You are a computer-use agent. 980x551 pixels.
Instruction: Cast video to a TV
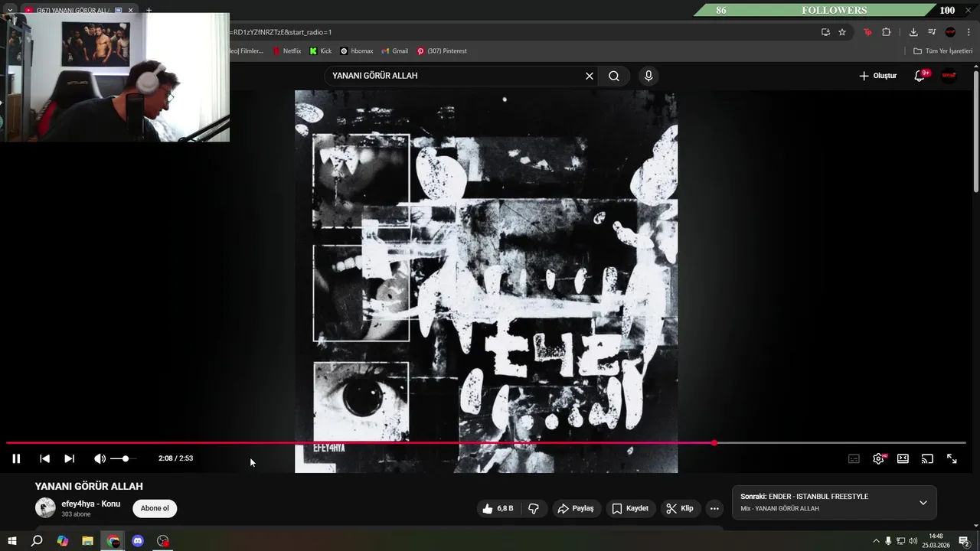(927, 458)
